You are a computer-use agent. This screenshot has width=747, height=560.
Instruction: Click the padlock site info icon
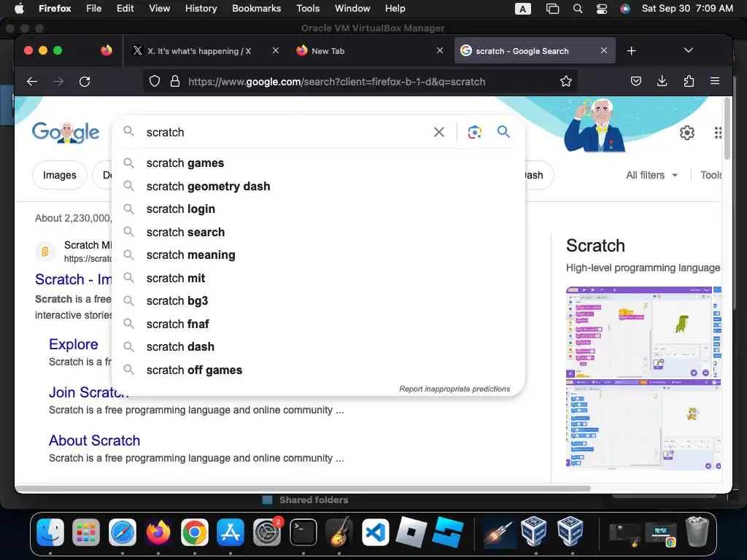[x=175, y=82]
